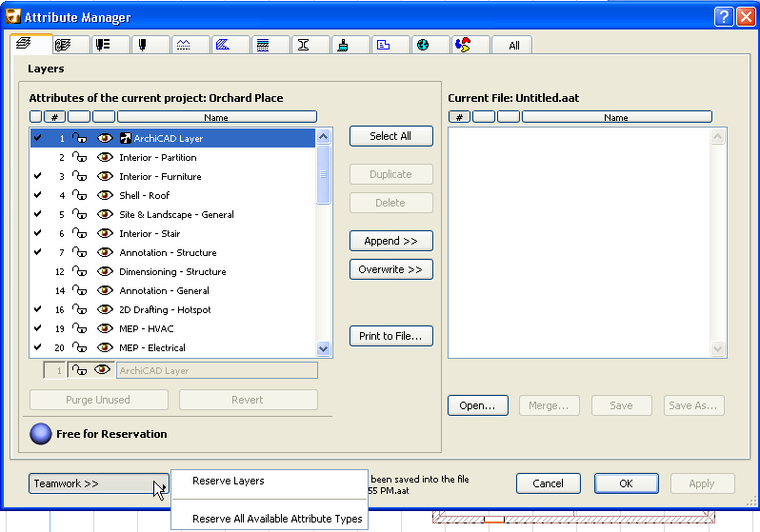Open the Composites tab icon

pyautogui.click(x=263, y=45)
